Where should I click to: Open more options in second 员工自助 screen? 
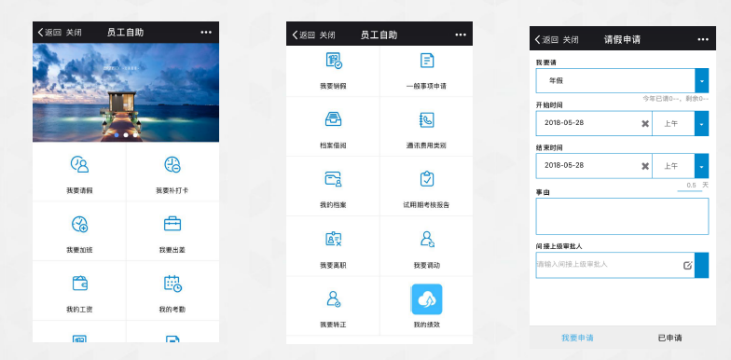tap(461, 35)
